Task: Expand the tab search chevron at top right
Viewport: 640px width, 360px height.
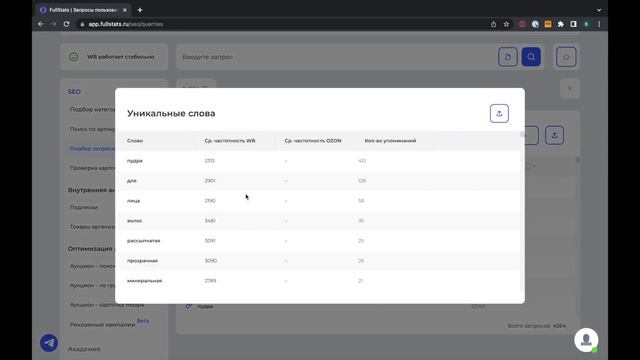Action: (x=599, y=10)
